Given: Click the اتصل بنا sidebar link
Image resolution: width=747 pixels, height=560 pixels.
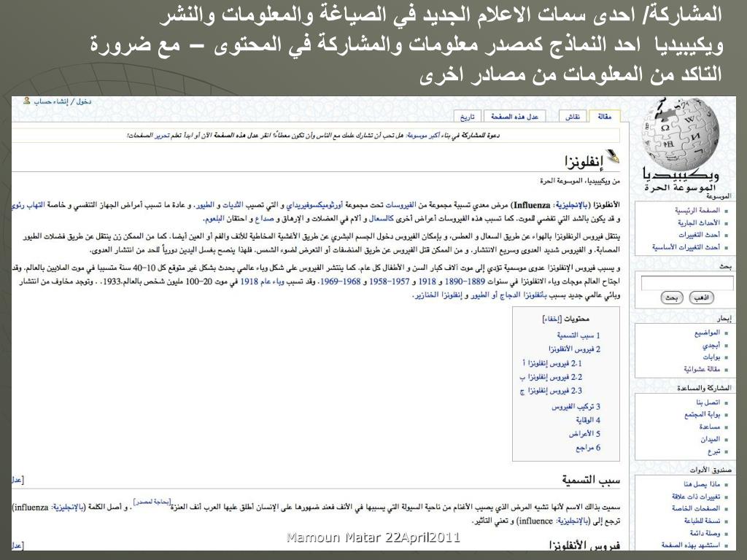Looking at the screenshot, I should (x=708, y=402).
